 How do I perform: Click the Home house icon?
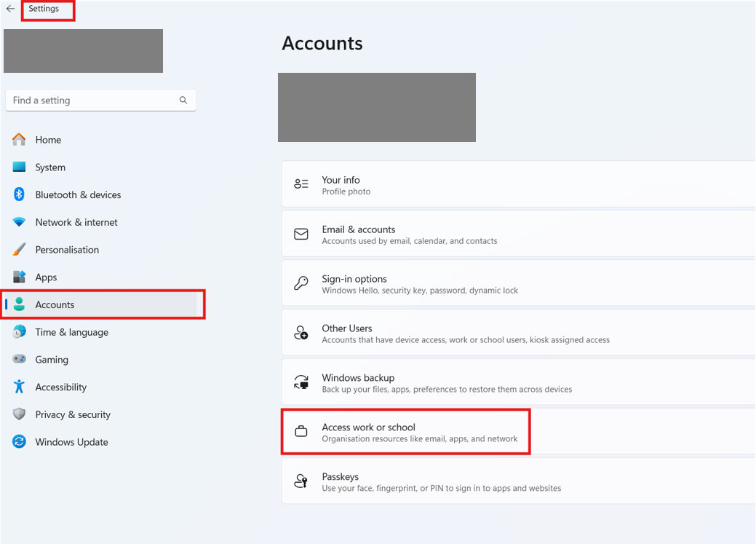pos(20,140)
